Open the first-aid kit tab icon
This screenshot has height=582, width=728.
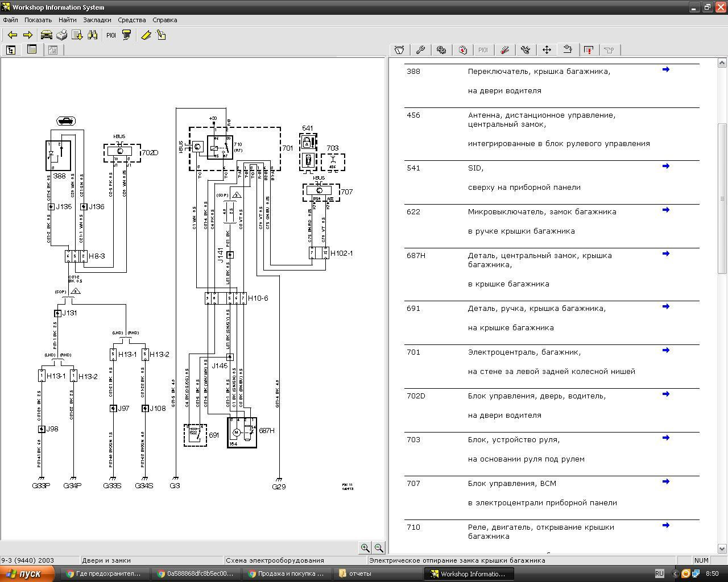(x=462, y=50)
